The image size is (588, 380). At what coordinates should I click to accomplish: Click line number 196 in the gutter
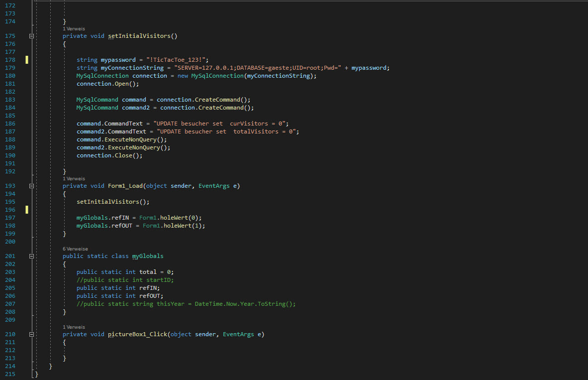tap(10, 210)
